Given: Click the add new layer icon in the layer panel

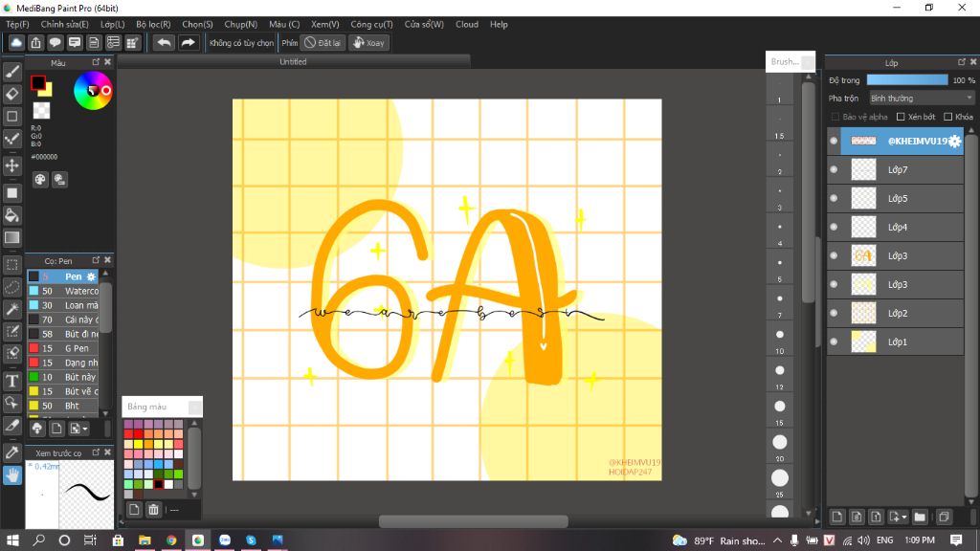Looking at the screenshot, I should (x=836, y=517).
